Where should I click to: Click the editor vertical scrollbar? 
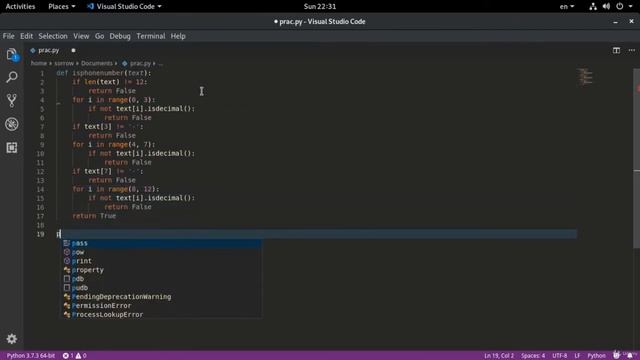tap(637, 158)
